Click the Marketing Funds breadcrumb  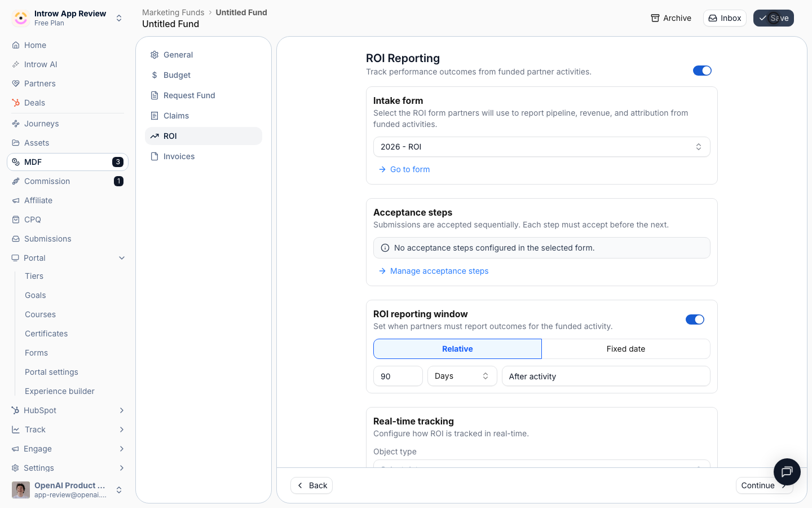pos(173,12)
